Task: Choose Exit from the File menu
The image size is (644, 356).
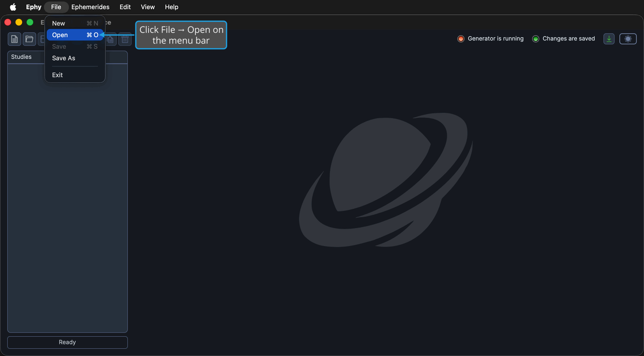Action: point(75,75)
